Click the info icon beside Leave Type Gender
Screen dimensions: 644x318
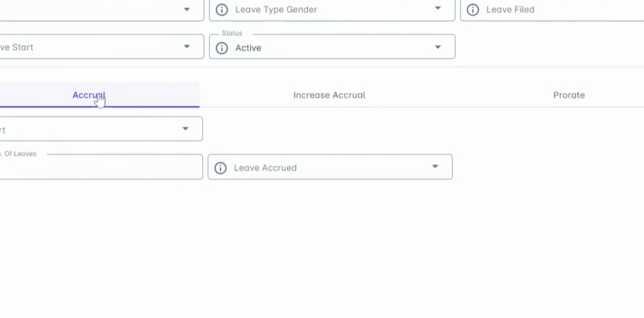(x=222, y=10)
